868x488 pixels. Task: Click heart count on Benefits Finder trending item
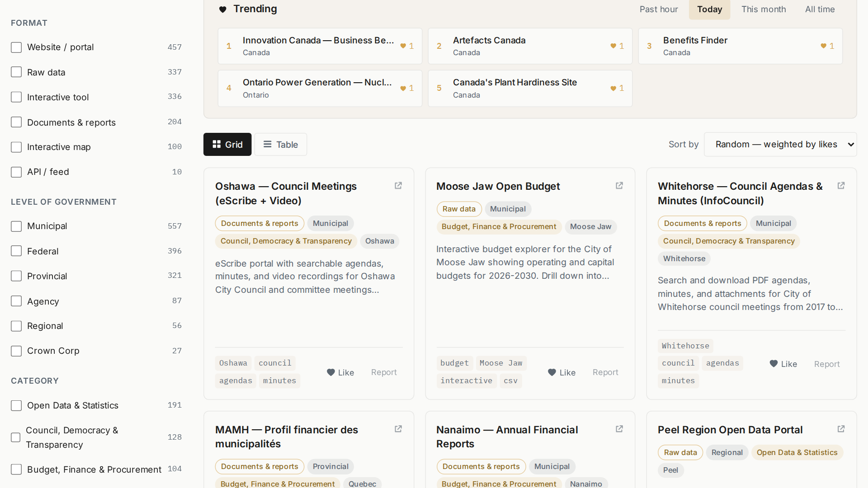pos(827,46)
